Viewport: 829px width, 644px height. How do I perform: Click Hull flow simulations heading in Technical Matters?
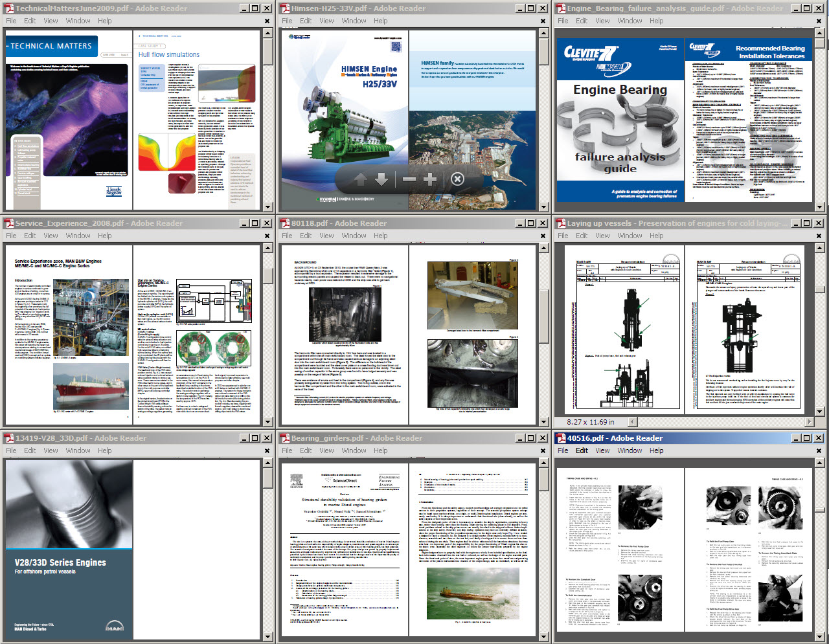coord(168,55)
